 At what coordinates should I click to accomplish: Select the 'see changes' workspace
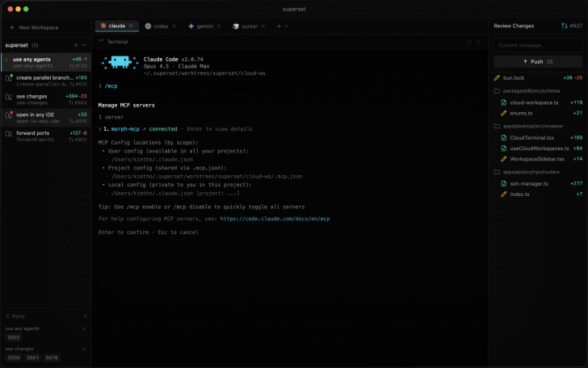47,99
